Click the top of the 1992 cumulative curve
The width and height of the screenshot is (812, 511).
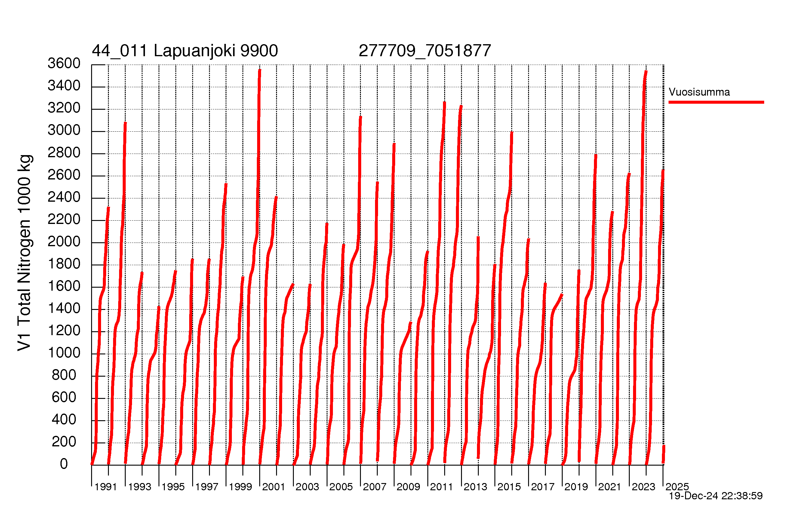pos(125,123)
